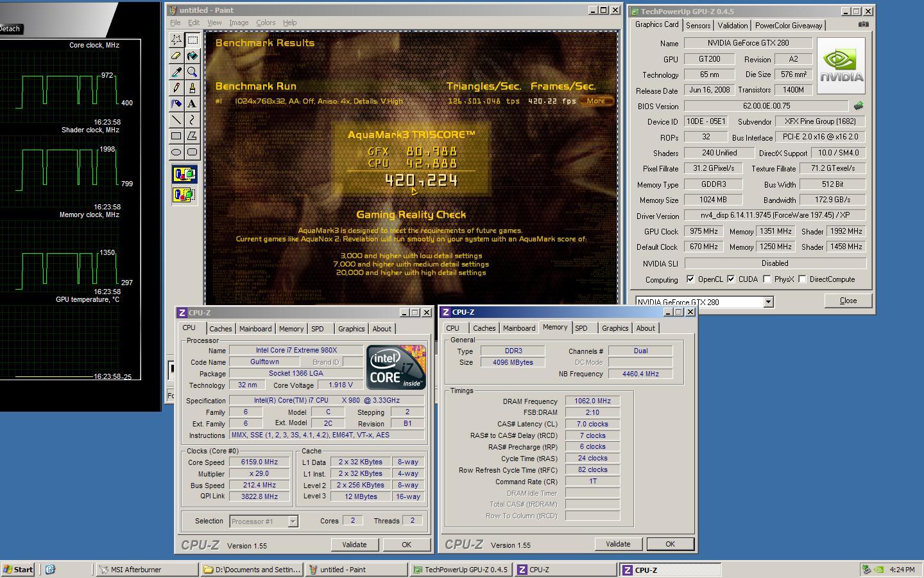This screenshot has width=924, height=578.
Task: Click the Driver Version field in GPU-Z
Action: coord(774,215)
